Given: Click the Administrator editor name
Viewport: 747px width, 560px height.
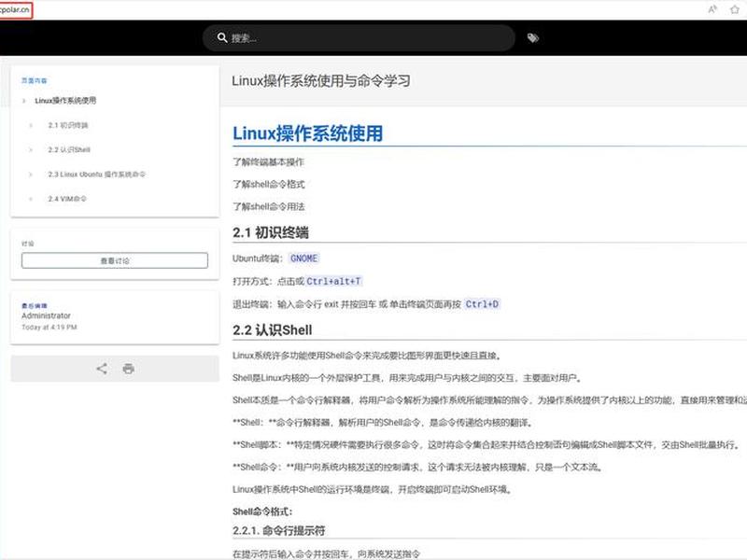Looking at the screenshot, I should coord(46,315).
